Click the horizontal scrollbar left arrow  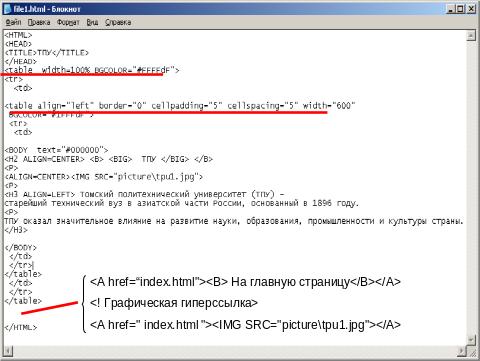[8, 351]
